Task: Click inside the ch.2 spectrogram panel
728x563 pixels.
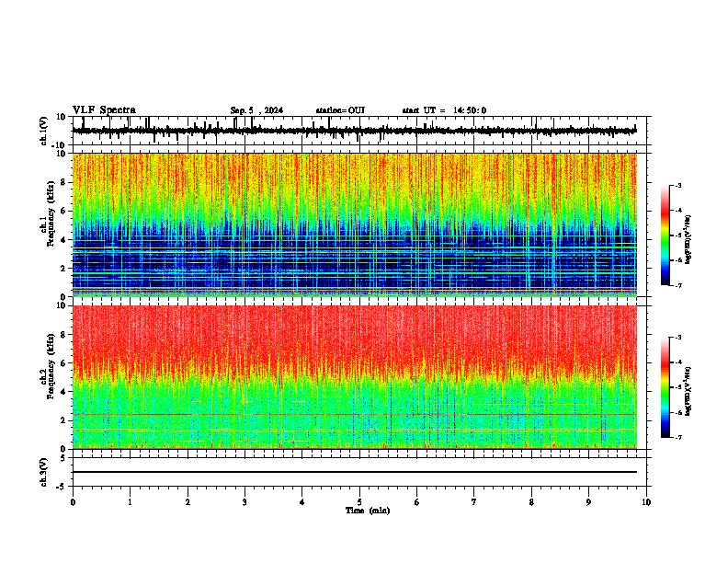Action: (x=354, y=377)
